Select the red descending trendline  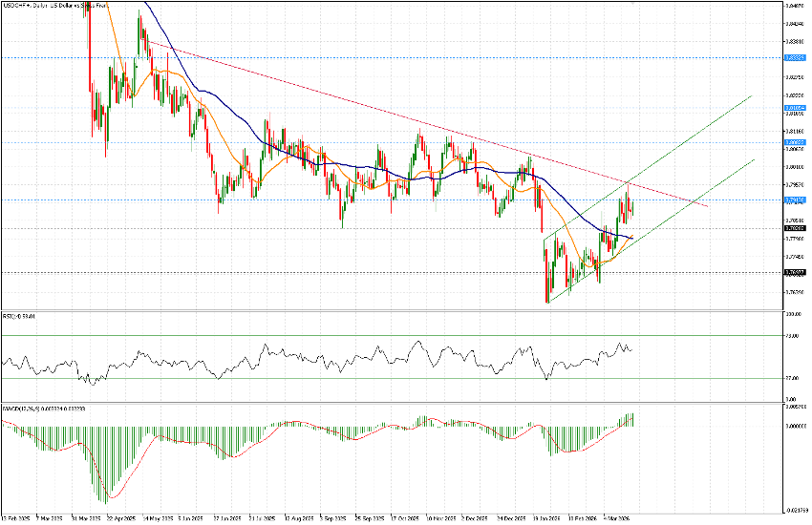(x=382, y=109)
